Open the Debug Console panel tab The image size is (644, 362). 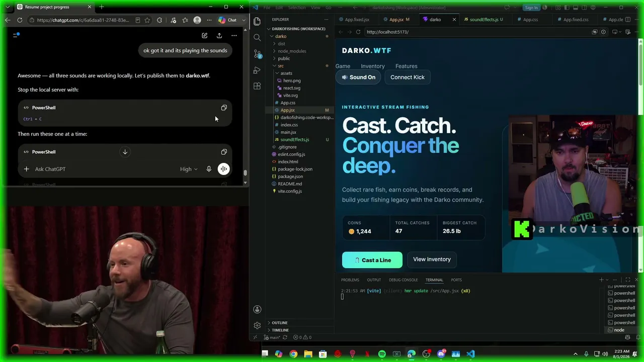pos(403,280)
